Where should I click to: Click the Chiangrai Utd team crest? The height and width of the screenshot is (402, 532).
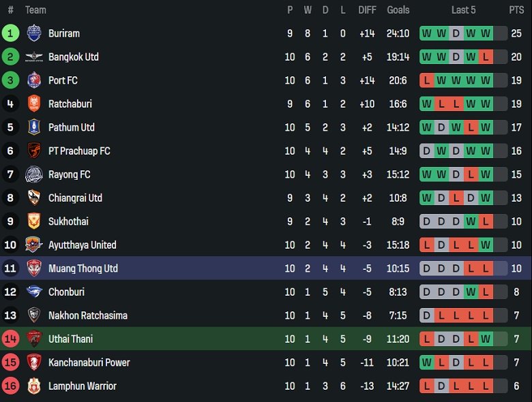click(34, 198)
